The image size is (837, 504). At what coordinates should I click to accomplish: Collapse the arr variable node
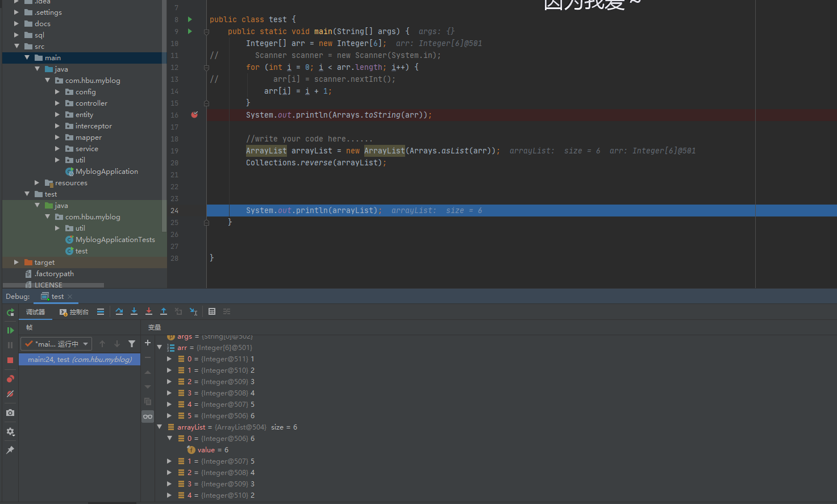tap(160, 347)
